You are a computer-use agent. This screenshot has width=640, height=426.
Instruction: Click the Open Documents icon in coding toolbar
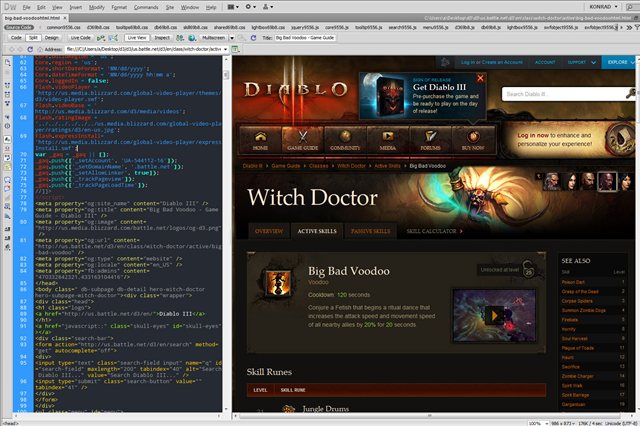point(7,62)
